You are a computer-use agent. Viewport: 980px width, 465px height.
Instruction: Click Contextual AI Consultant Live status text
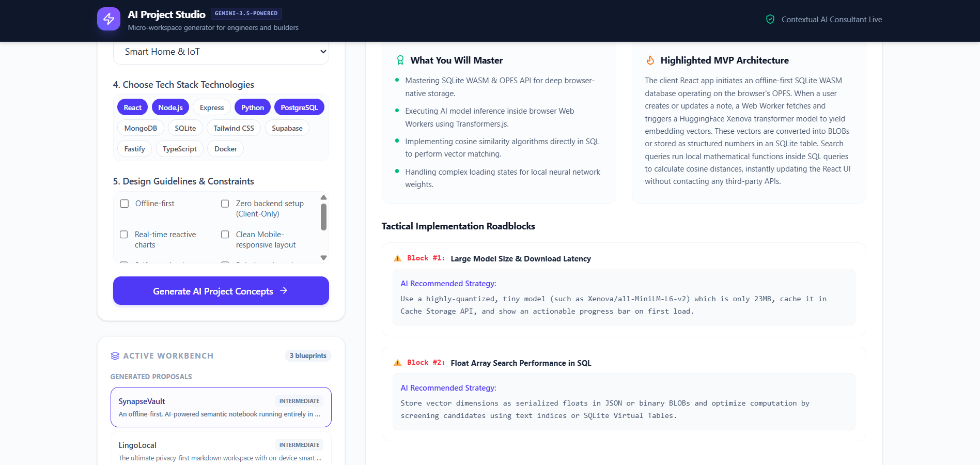point(832,20)
